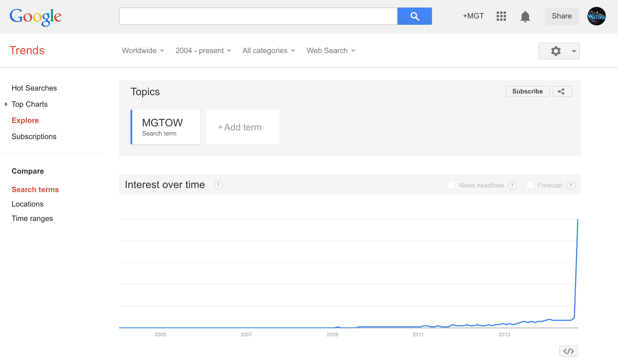Open Subscriptions in the sidebar
Viewport: 618px width, 364px height.
pyautogui.click(x=34, y=136)
